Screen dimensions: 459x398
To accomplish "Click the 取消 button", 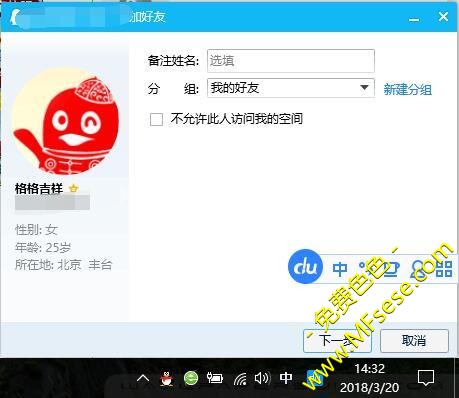I will pyautogui.click(x=414, y=341).
